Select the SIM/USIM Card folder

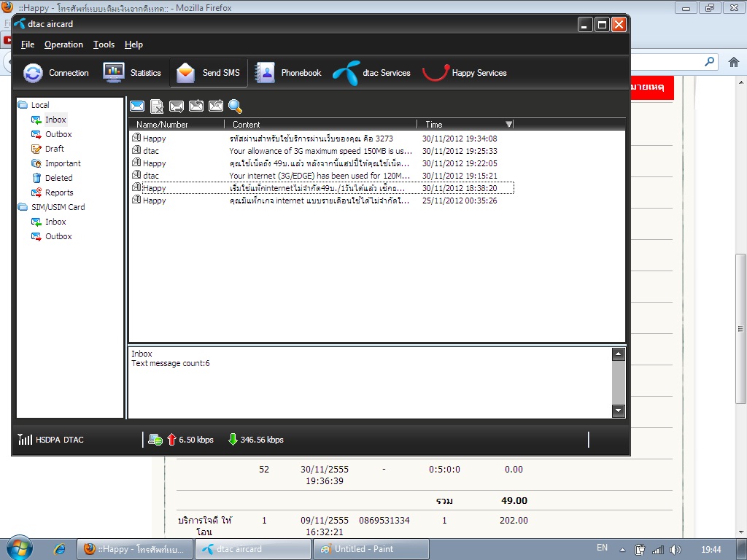point(52,207)
